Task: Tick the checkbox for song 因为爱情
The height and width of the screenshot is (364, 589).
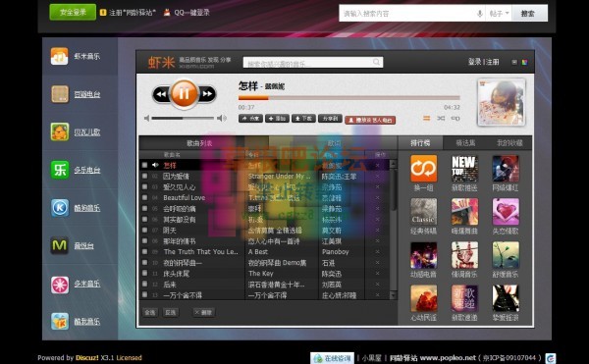Action: point(144,176)
